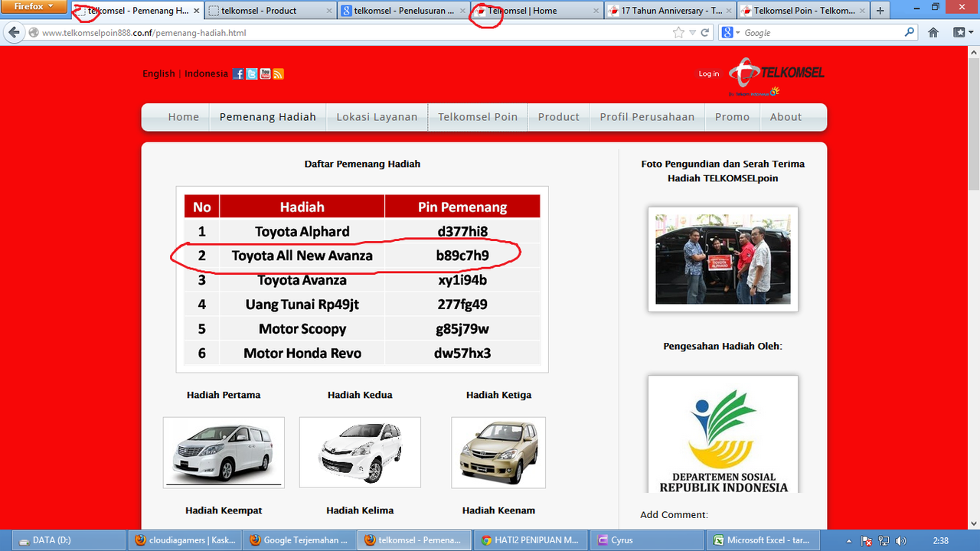Click the search magnifier icon
The image size is (980, 551).
pyautogui.click(x=910, y=33)
